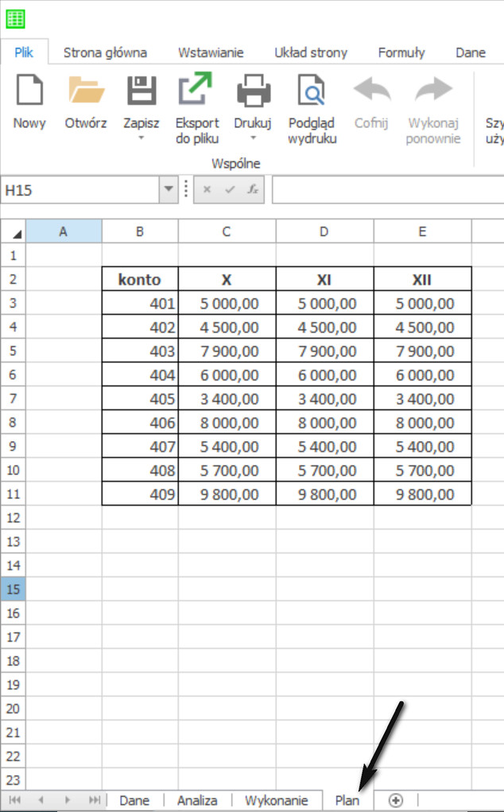
Task: Click the Nowy new document icon
Action: pyautogui.click(x=29, y=91)
